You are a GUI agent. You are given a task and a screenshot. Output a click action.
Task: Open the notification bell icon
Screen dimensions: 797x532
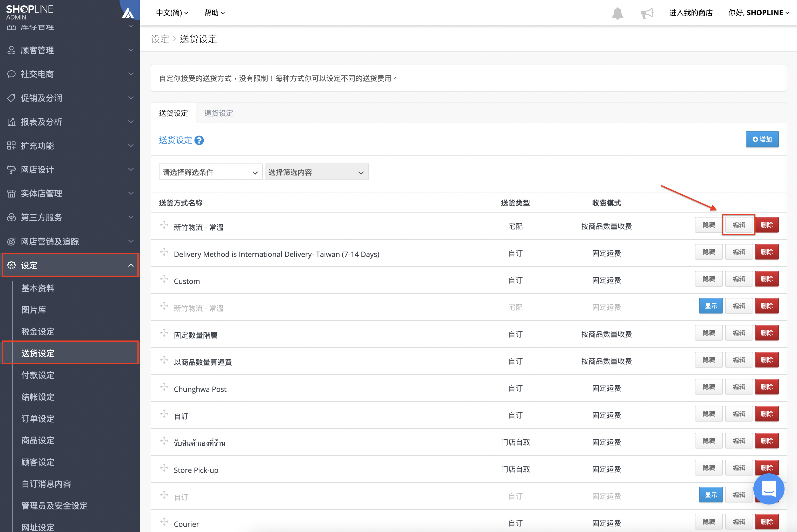click(x=617, y=13)
